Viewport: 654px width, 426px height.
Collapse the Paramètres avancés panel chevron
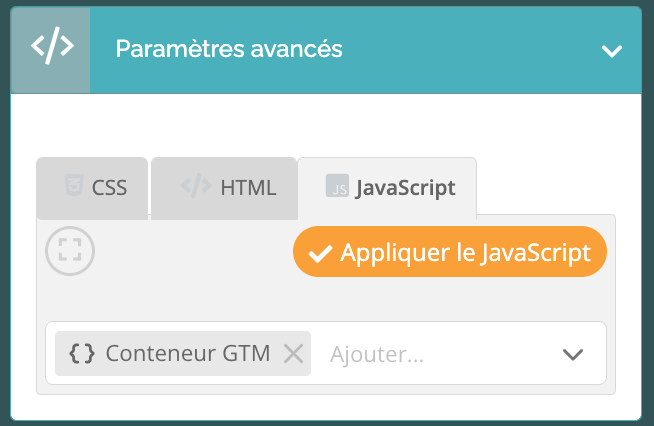click(611, 51)
